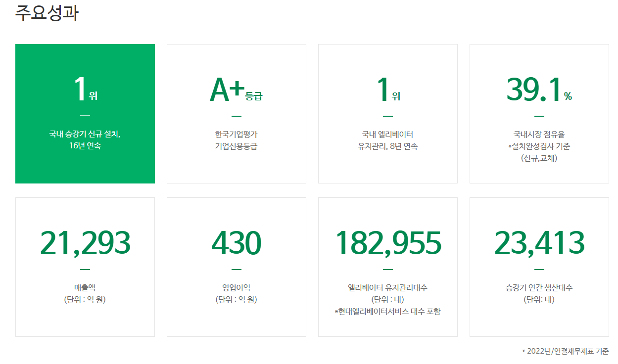Click the green 1위 achievement card
The image size is (618, 364).
pyautogui.click(x=85, y=113)
